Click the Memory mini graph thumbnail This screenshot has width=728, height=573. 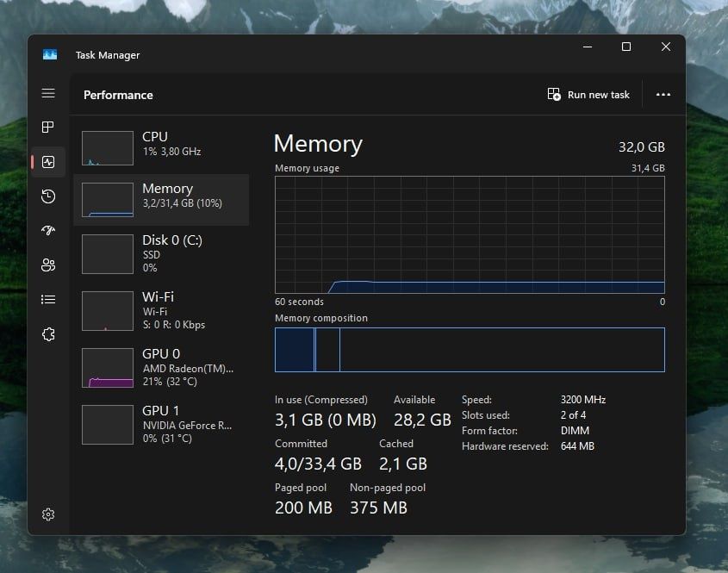108,200
